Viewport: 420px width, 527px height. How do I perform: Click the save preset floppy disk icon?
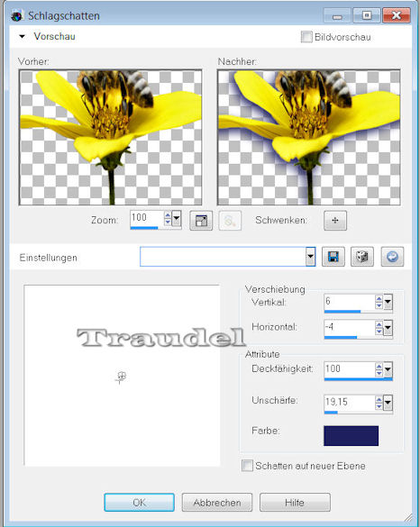pos(333,257)
